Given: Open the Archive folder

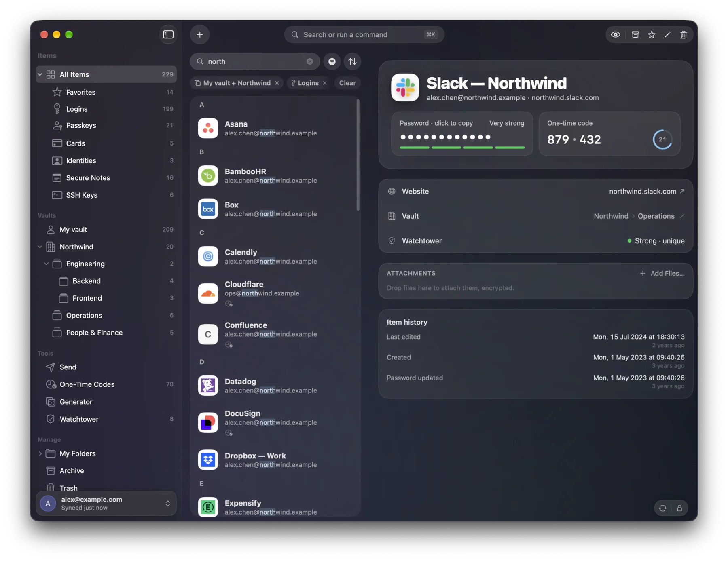Looking at the screenshot, I should pos(106,471).
